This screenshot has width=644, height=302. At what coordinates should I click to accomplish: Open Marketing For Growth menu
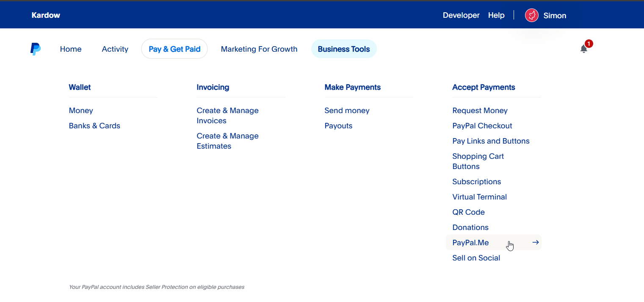259,49
